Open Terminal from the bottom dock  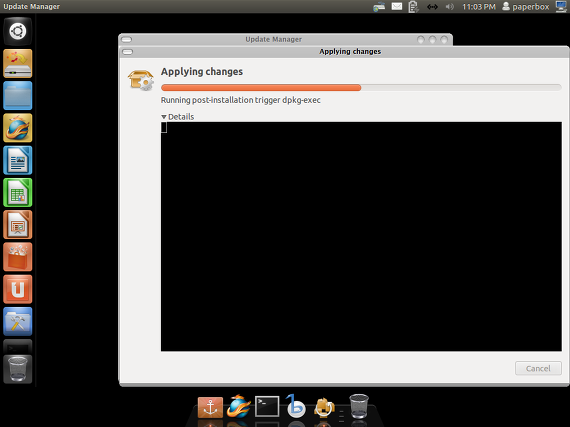(x=267, y=406)
